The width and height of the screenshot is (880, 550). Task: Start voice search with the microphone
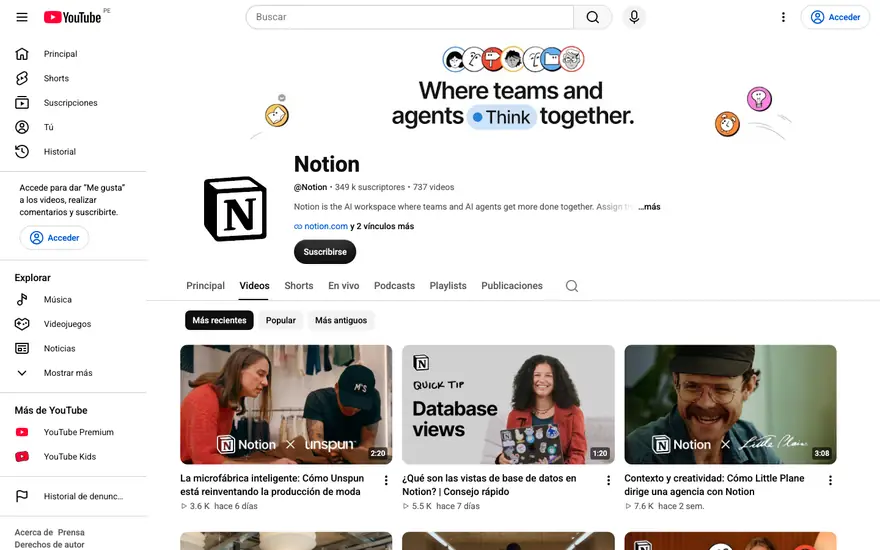pyautogui.click(x=634, y=17)
